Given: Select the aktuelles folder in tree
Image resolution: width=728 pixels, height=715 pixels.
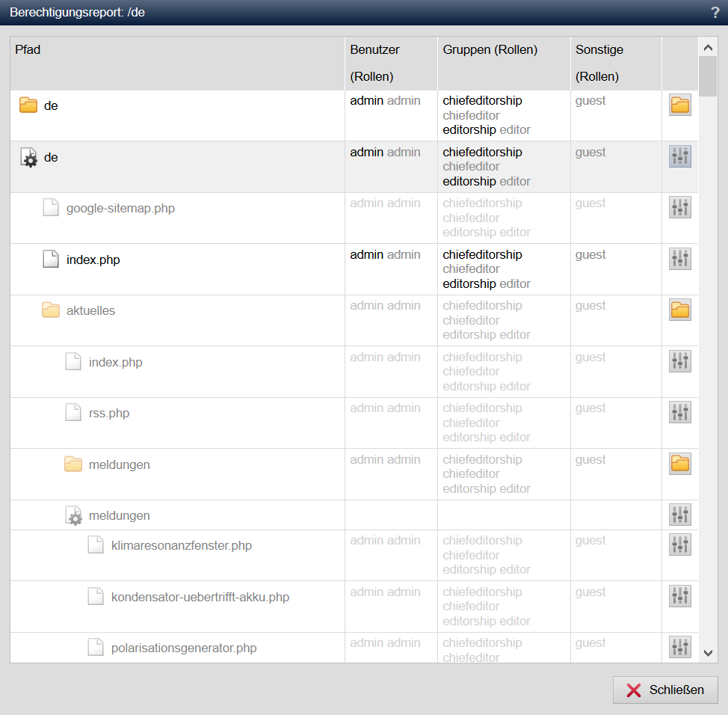Looking at the screenshot, I should coord(90,311).
